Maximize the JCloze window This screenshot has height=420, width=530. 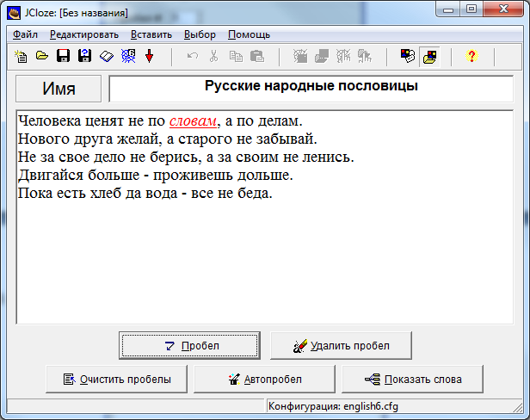point(471,9)
